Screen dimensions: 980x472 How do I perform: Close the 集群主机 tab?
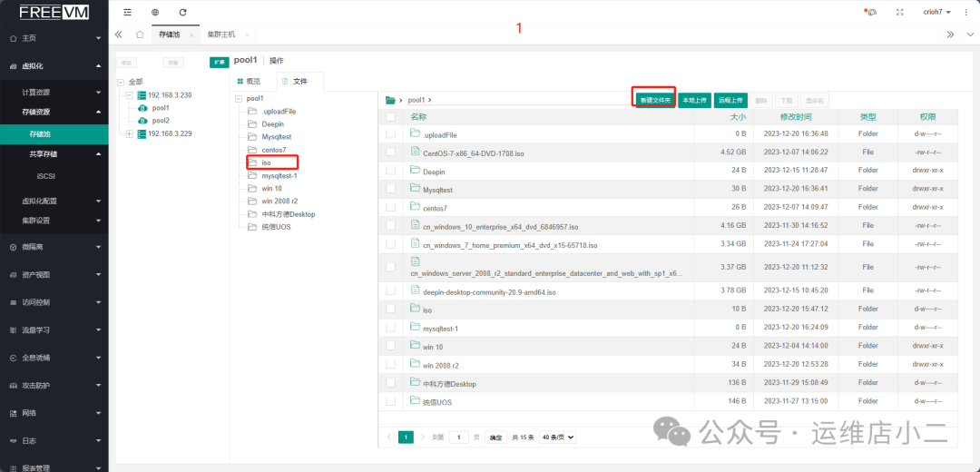247,35
